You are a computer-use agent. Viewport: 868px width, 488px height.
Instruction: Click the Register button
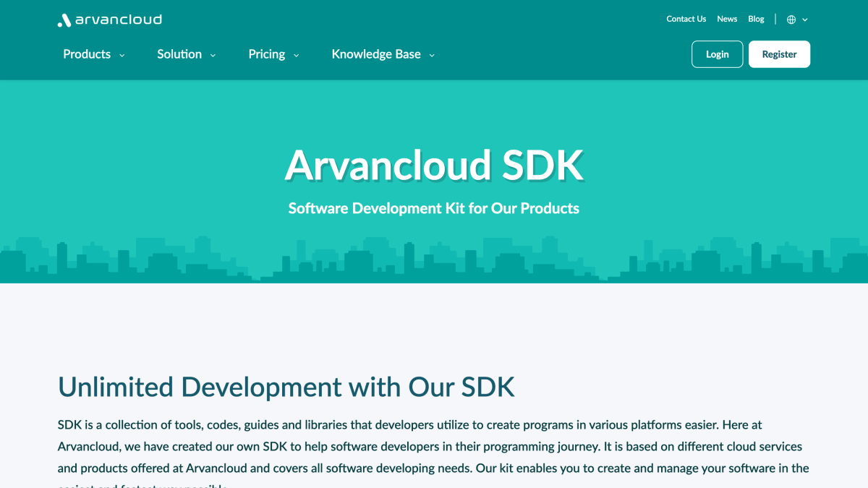click(779, 54)
